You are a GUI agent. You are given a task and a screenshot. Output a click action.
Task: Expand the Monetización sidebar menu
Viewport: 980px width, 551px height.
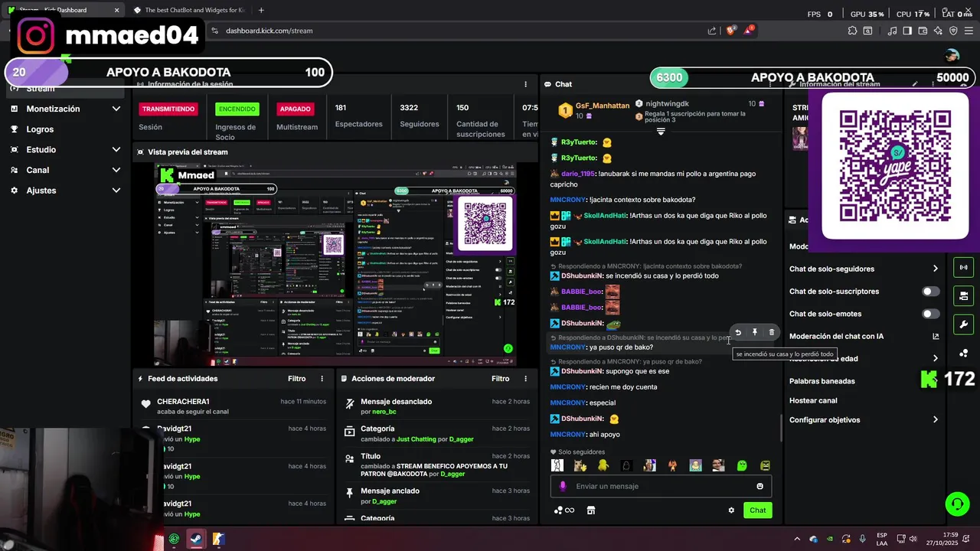[116, 109]
